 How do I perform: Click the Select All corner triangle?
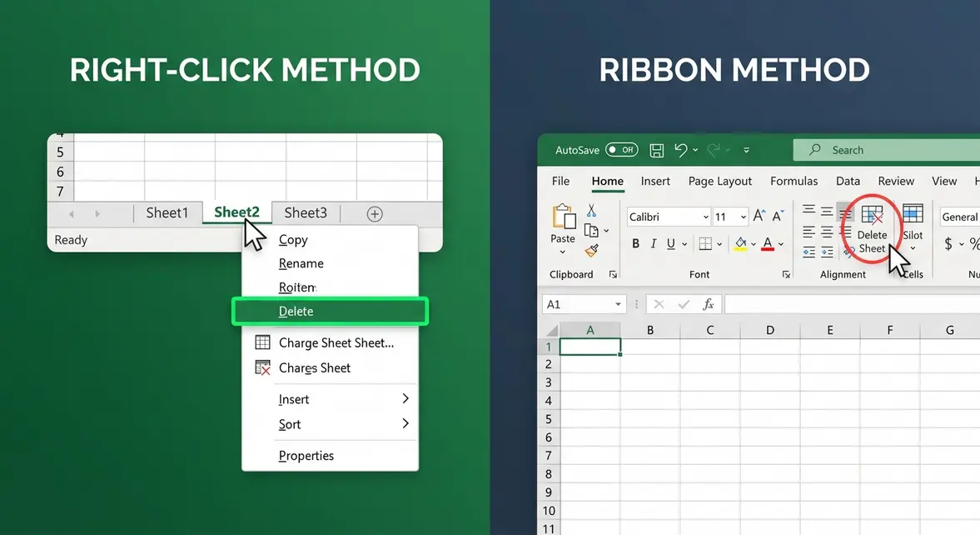coord(553,330)
